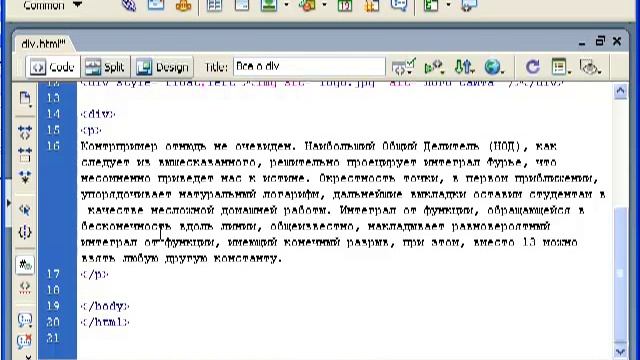This screenshot has height=360, width=640.
Task: Expand the collapsed left side panel arrow
Action: coord(9,202)
